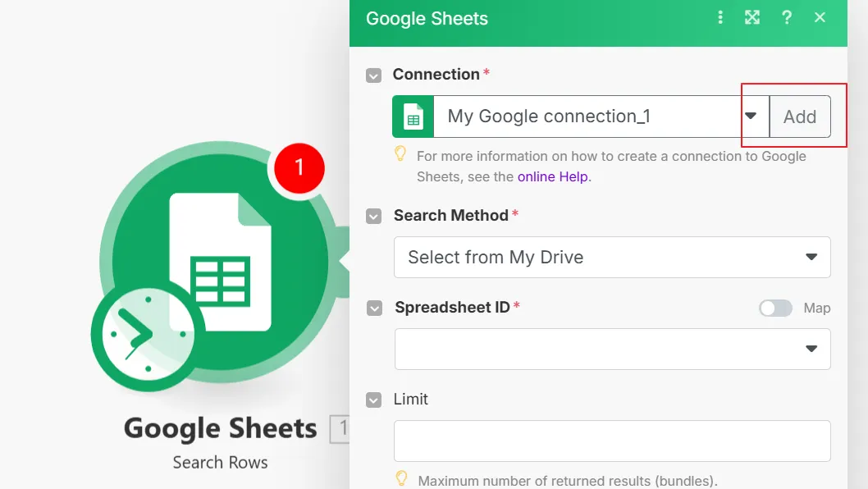Image resolution: width=868 pixels, height=489 pixels.
Task: Click the module number box beside the Google Sheets title
Action: (340, 428)
